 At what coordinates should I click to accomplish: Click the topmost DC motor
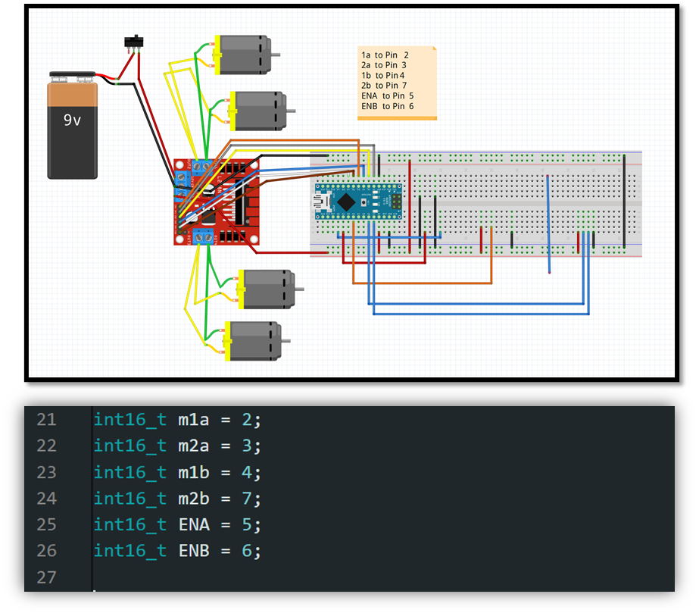pyautogui.click(x=247, y=55)
